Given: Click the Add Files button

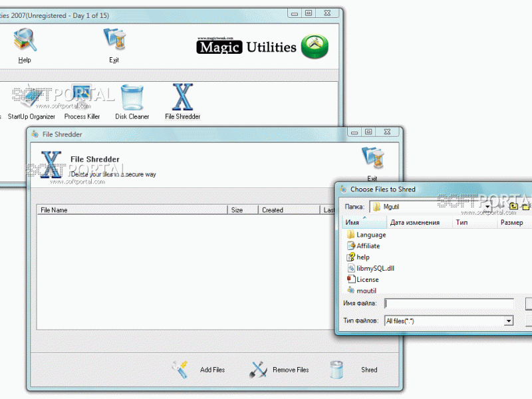Looking at the screenshot, I should (212, 370).
